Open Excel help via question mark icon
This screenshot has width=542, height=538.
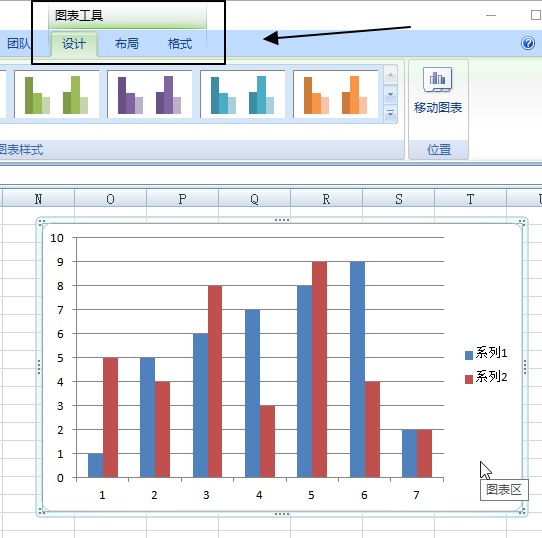click(x=528, y=43)
